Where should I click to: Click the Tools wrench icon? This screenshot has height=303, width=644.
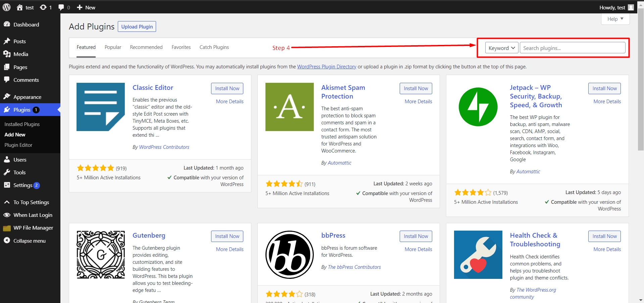(x=7, y=172)
